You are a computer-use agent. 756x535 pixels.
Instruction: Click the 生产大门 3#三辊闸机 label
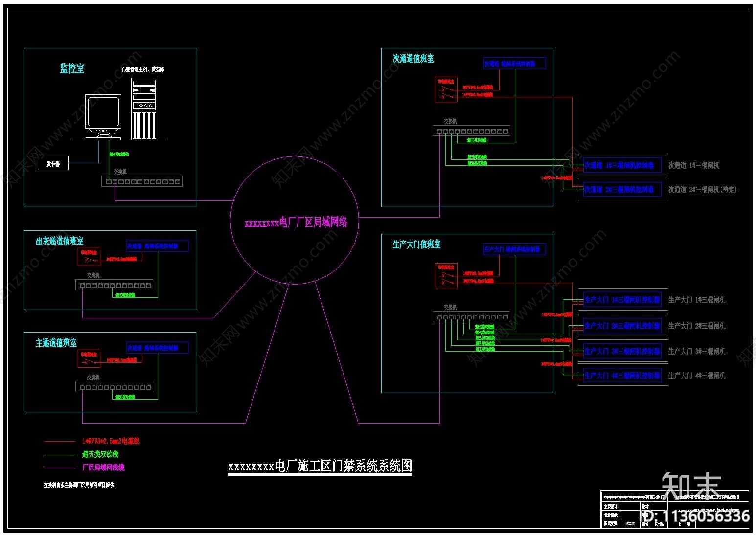(697, 351)
